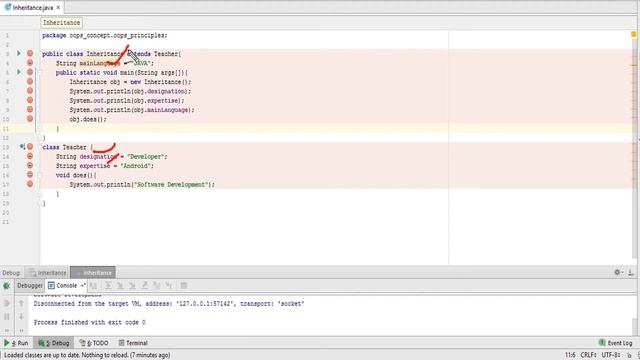Click 'Process finished with exit code 0' text
Viewport: 640px width, 360px height.
(89, 322)
